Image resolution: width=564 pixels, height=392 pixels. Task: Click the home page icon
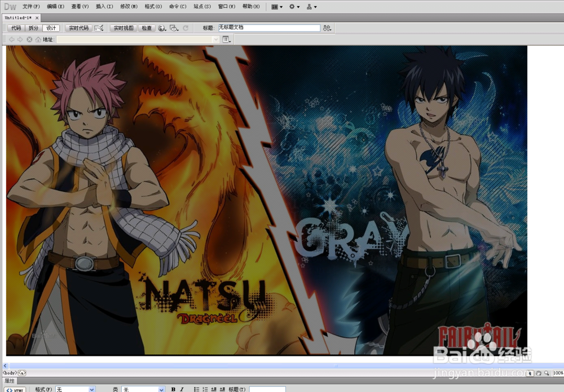point(38,39)
